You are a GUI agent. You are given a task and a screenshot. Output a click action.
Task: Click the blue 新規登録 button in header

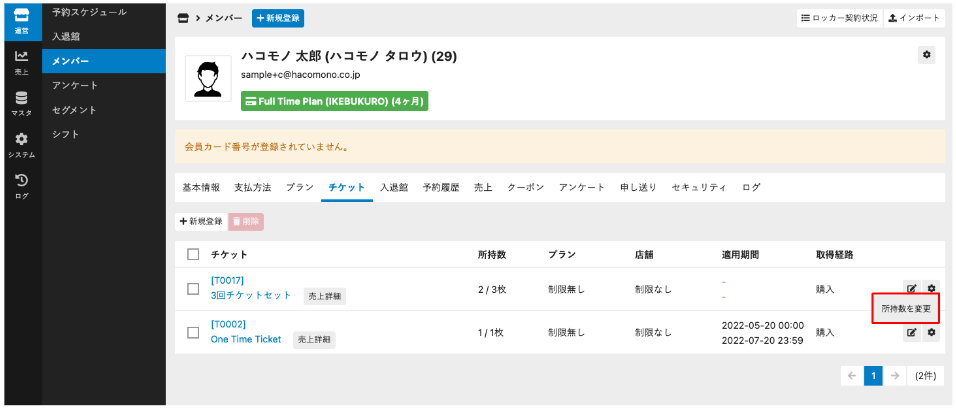click(278, 19)
